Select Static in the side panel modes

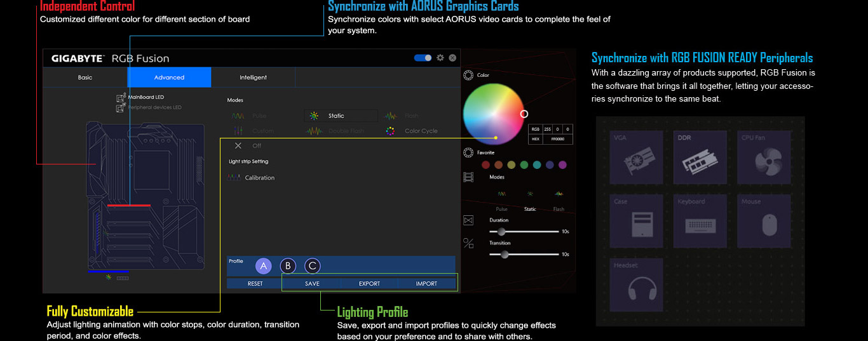(530, 201)
